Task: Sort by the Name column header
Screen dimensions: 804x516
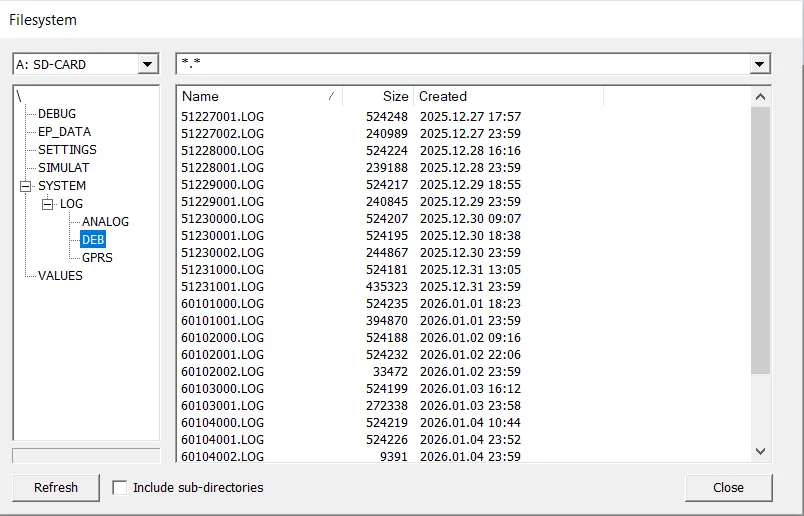Action: point(260,96)
